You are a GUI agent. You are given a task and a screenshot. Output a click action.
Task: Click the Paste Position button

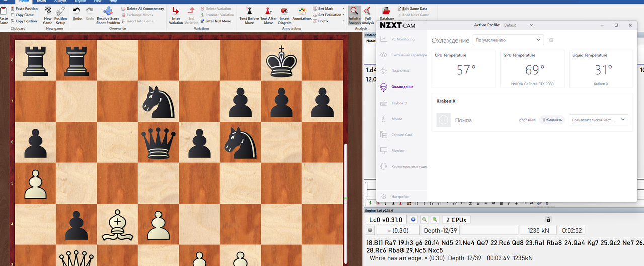[24, 9]
